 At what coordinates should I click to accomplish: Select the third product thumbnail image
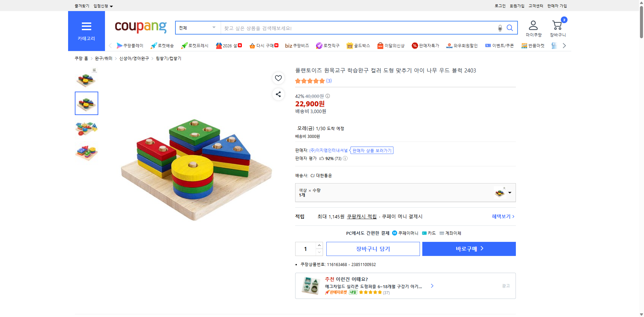pos(86,128)
